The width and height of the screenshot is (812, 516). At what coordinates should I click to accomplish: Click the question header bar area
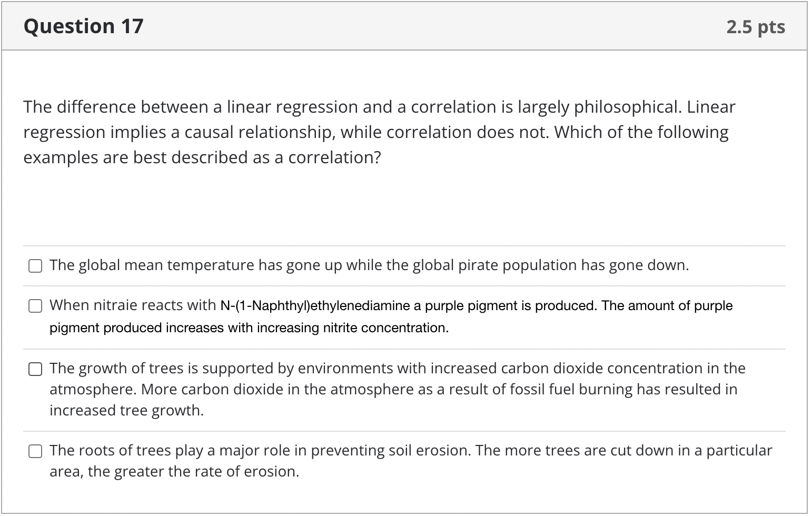405,25
